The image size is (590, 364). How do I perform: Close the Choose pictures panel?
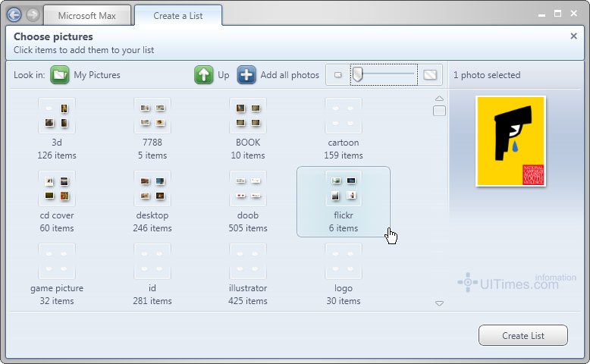(573, 36)
